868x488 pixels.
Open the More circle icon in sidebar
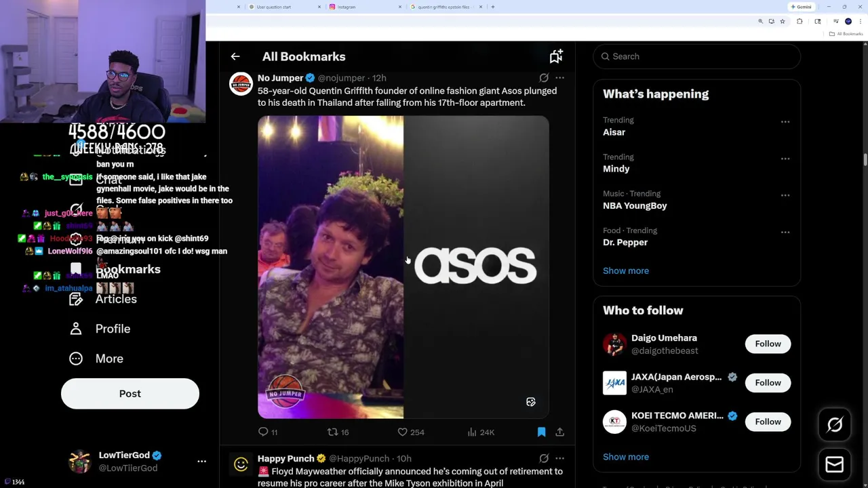click(76, 359)
